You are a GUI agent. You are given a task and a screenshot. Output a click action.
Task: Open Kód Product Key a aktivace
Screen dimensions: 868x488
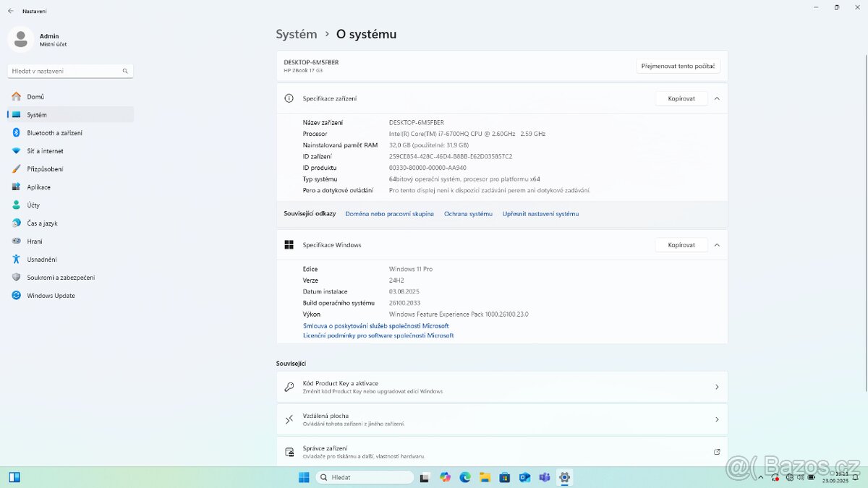pos(501,387)
